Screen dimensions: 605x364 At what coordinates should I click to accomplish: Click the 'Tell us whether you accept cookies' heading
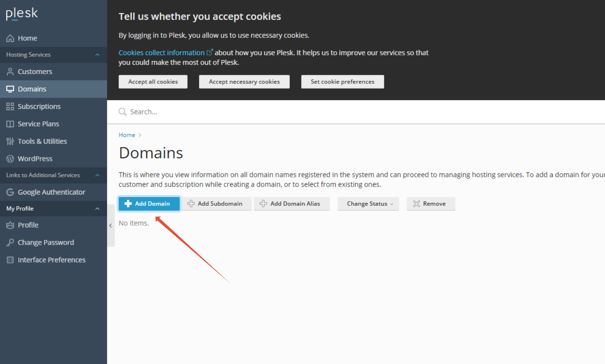(200, 16)
